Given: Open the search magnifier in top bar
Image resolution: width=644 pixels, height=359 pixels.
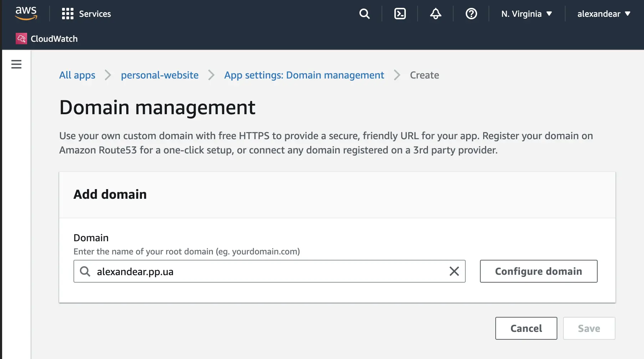Looking at the screenshot, I should click(x=364, y=14).
